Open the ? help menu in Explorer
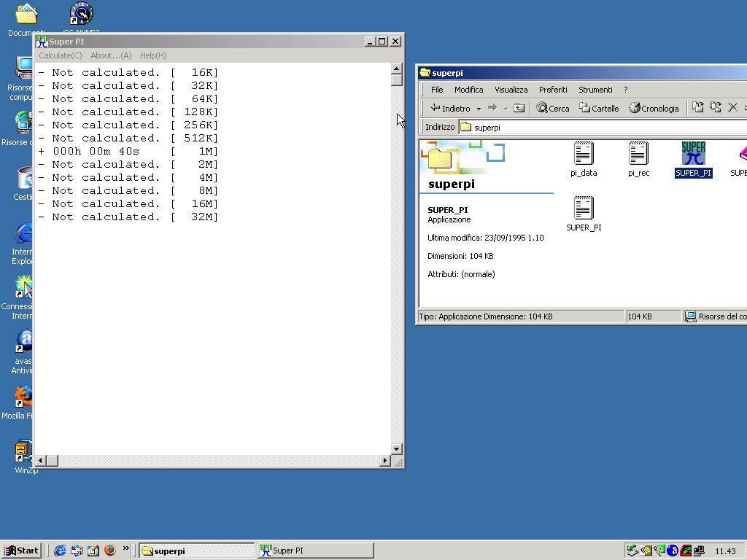747x560 pixels. coord(625,90)
